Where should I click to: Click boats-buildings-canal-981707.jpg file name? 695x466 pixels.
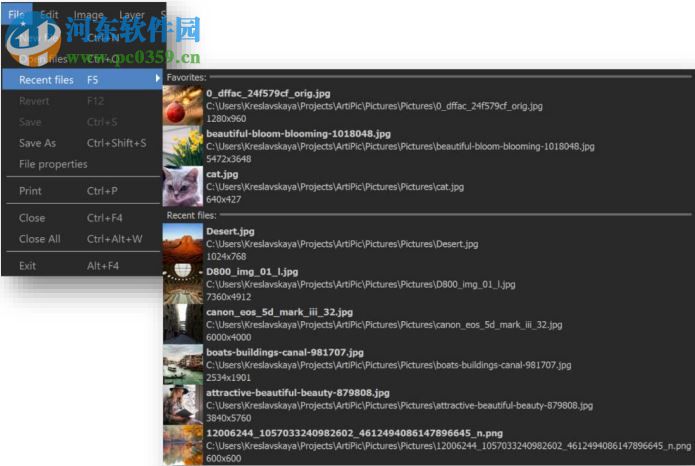[285, 352]
